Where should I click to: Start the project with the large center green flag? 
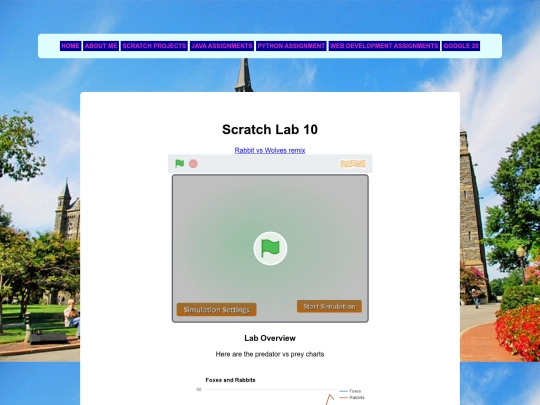(270, 248)
